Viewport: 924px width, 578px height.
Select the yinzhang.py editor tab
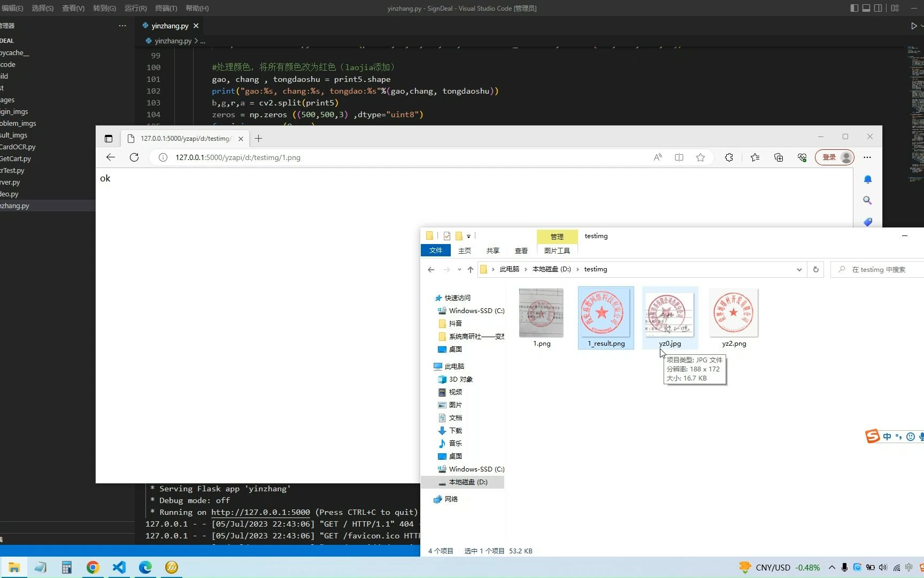coord(170,26)
